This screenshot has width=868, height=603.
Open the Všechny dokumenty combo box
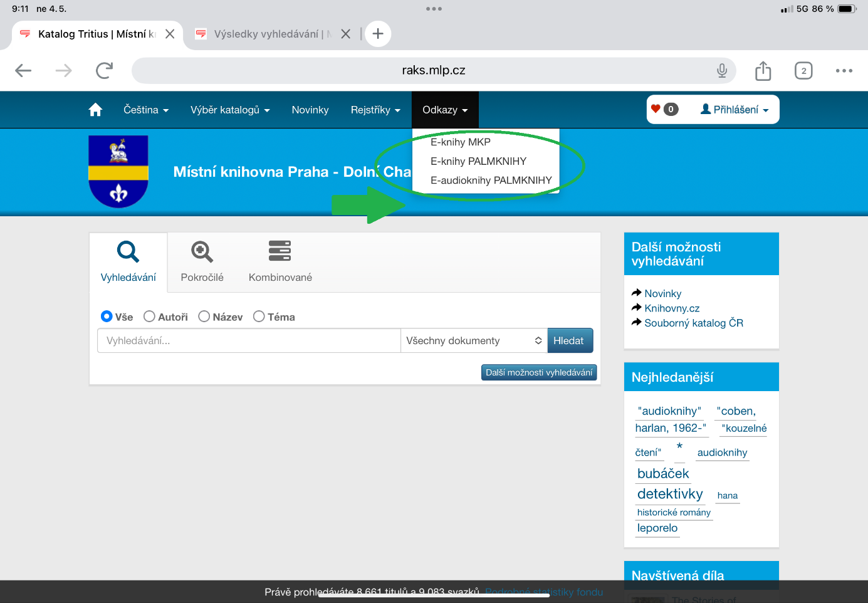click(x=473, y=340)
